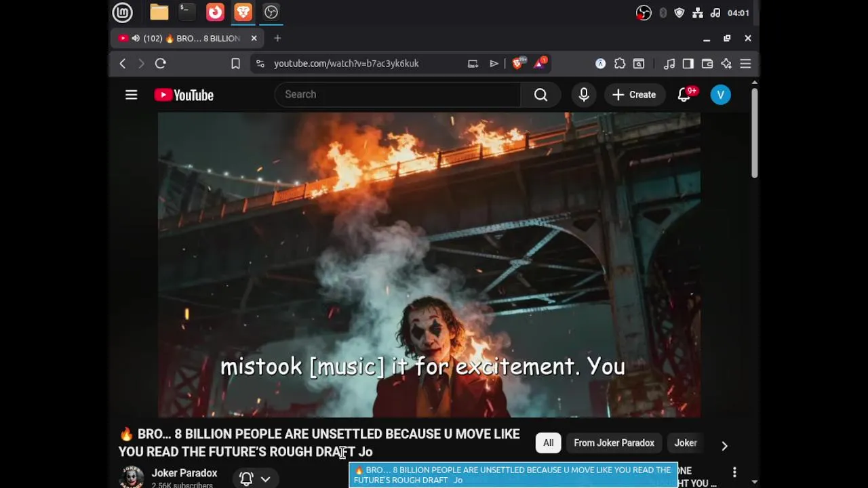868x488 pixels.
Task: Open the Joker Paradox channel name
Action: [184, 473]
